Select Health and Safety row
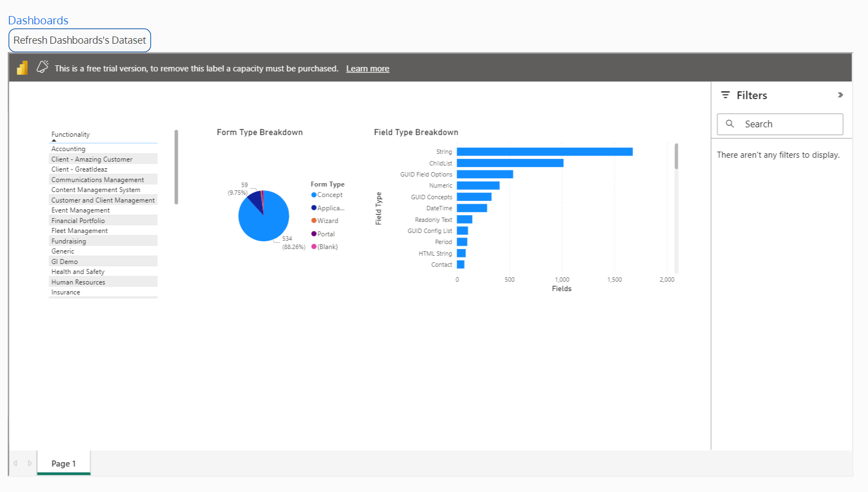This screenshot has height=492, width=868. tap(103, 272)
